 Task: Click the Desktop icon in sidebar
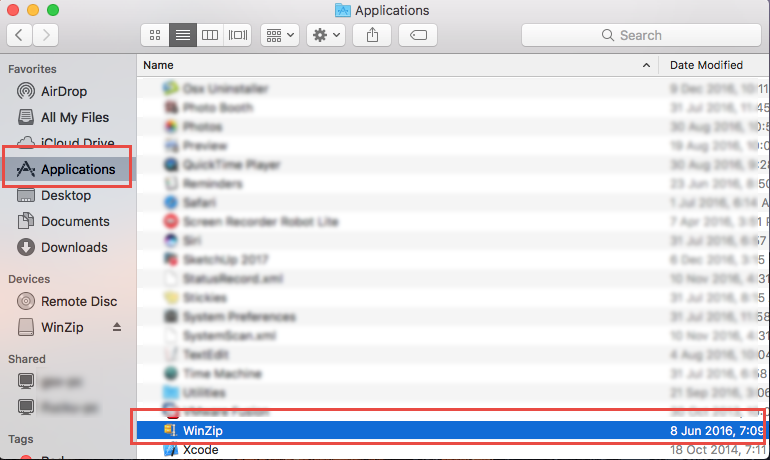26,195
